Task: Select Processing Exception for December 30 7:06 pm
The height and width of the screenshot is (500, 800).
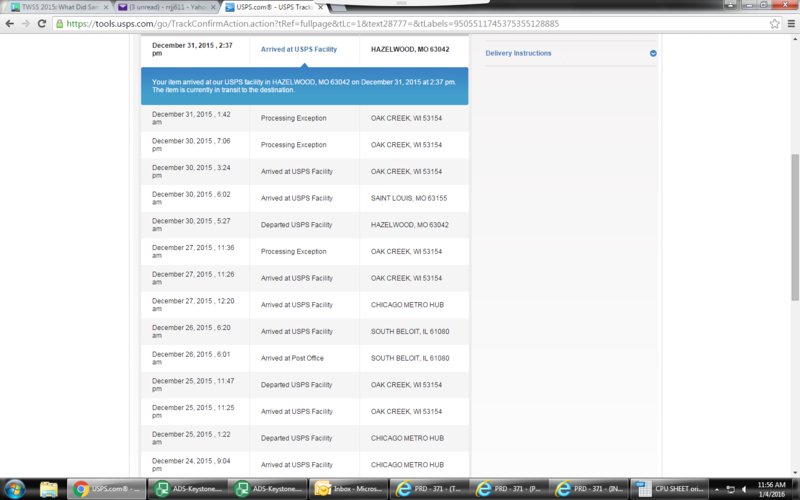Action: pos(293,145)
